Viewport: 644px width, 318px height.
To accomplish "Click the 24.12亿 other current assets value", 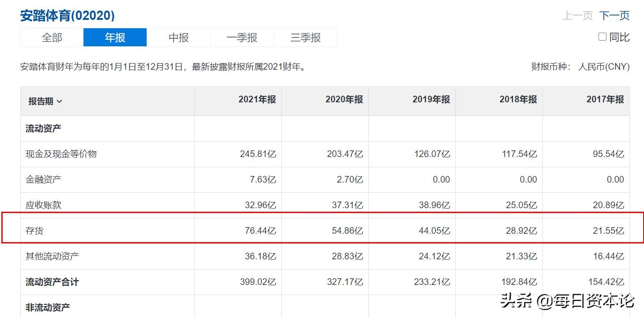I will pyautogui.click(x=435, y=256).
